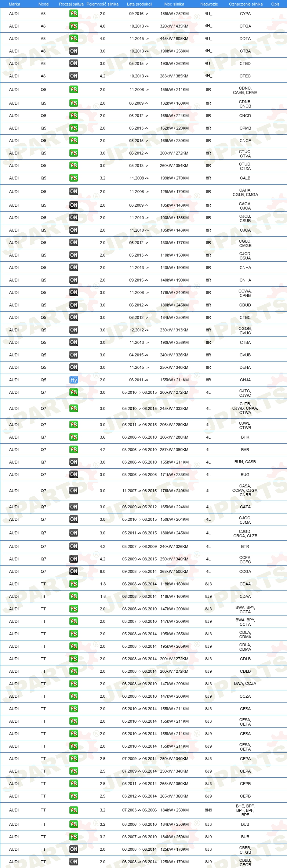Screen dimensions: 287x868
Task: Select the petrol icon in the DDTA row
Action: pyautogui.click(x=74, y=39)
